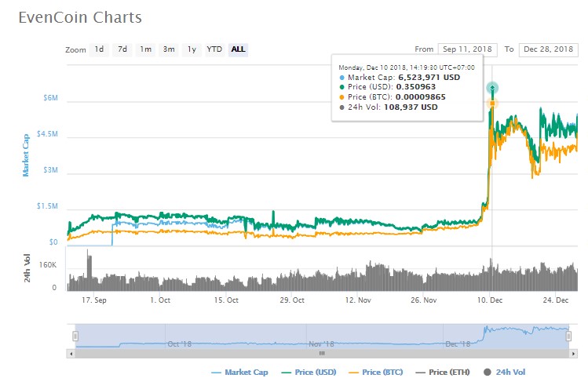Click the 24. Dec date label
The width and height of the screenshot is (588, 389).
(556, 300)
